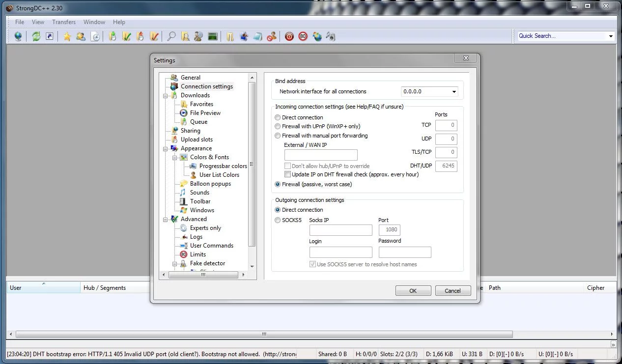
Task: Click the green Reconnect arrows icon
Action: 36,36
